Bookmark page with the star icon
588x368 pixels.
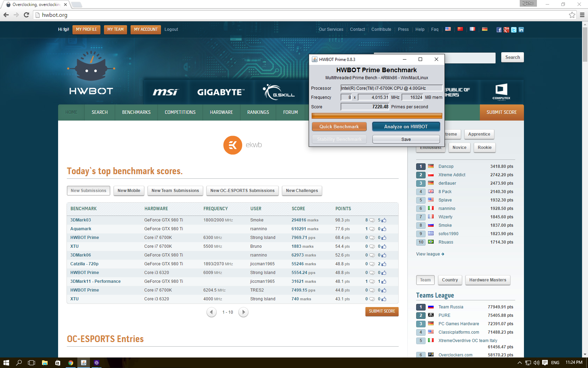pos(572,15)
